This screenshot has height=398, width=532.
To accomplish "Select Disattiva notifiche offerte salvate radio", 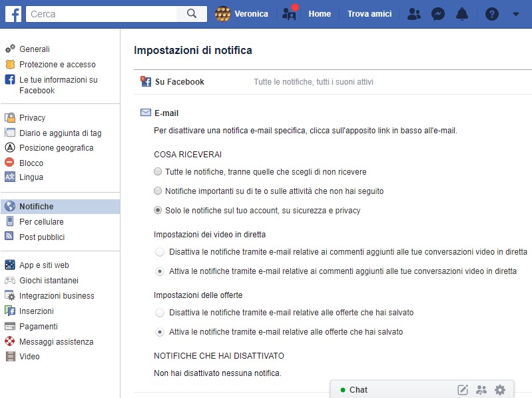I will (159, 313).
